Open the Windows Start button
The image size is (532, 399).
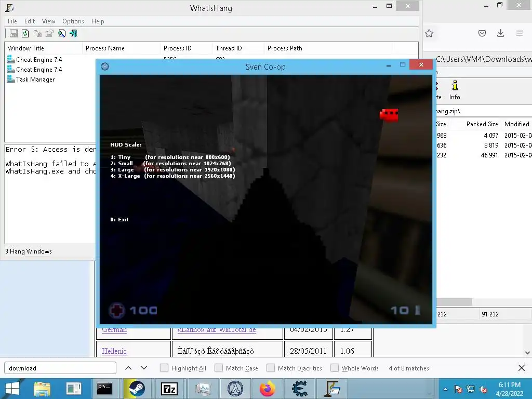click(12, 389)
